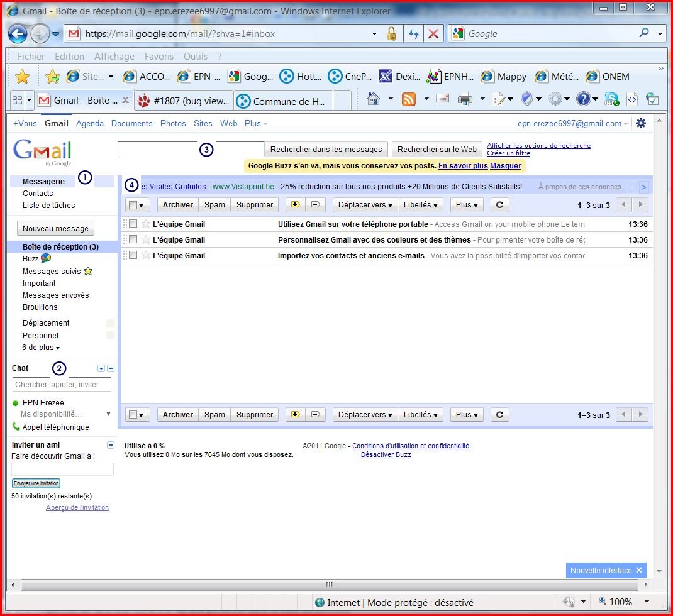Open the Favoris menu
This screenshot has width=673, height=616.
[x=159, y=57]
